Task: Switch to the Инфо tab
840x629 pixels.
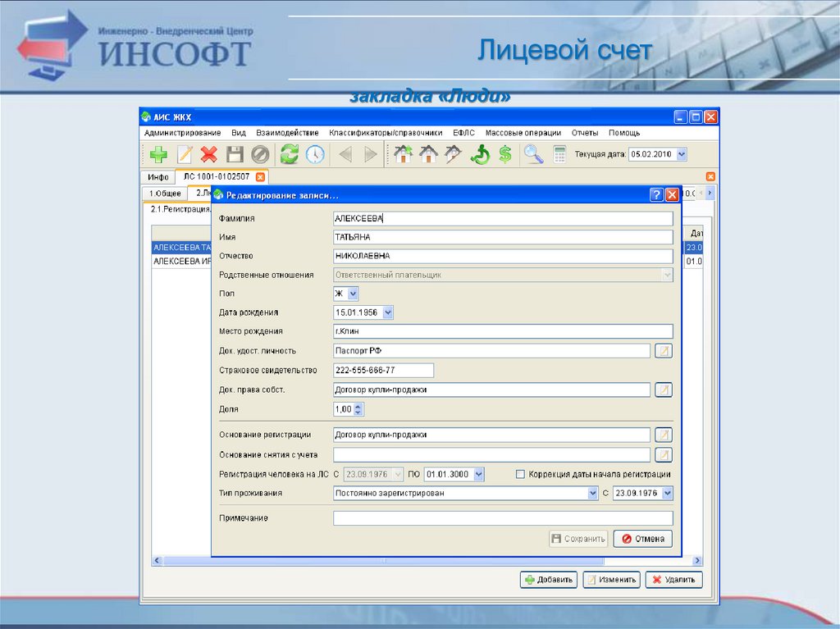Action: [158, 177]
